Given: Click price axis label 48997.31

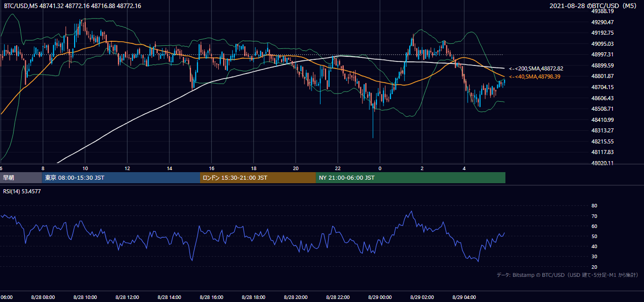Looking at the screenshot, I should (x=602, y=54).
